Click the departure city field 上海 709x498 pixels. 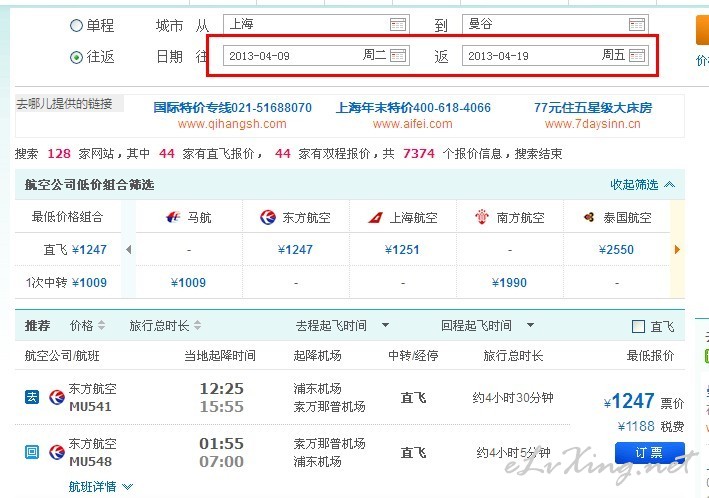click(x=316, y=24)
